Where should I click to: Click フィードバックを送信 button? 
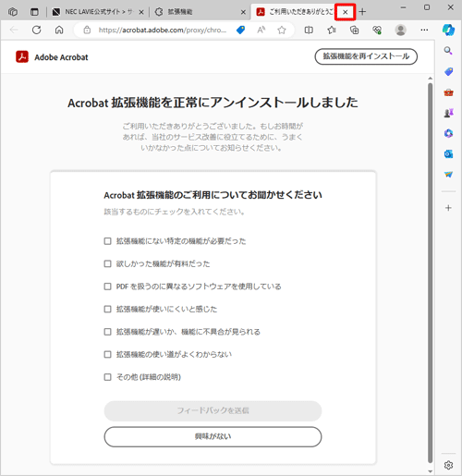(213, 410)
